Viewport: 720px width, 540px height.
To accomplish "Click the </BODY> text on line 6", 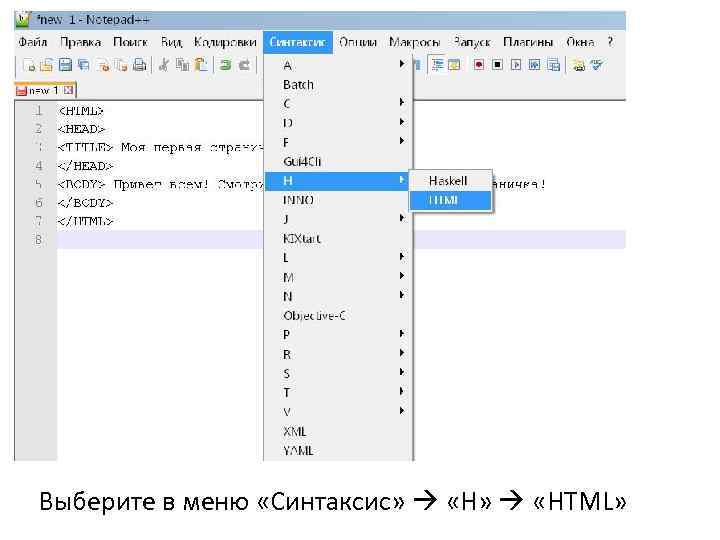I will coord(85,202).
